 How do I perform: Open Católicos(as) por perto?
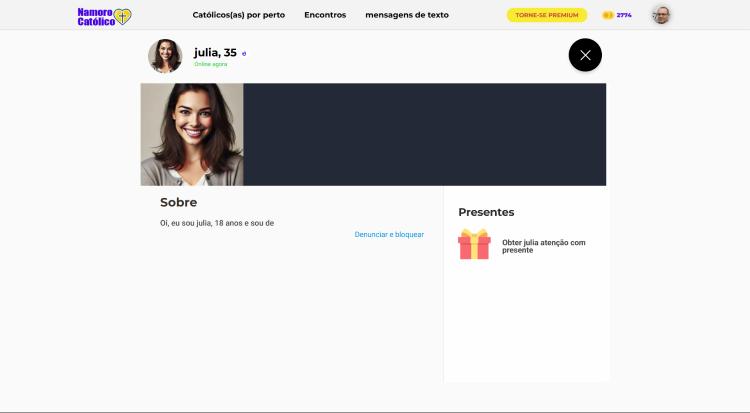239,15
